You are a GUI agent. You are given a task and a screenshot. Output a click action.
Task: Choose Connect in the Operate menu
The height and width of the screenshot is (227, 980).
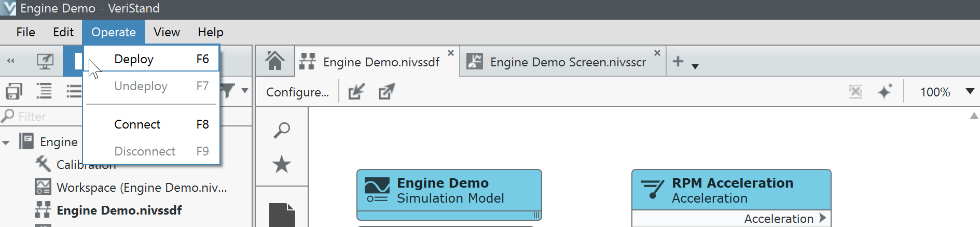[137, 124]
